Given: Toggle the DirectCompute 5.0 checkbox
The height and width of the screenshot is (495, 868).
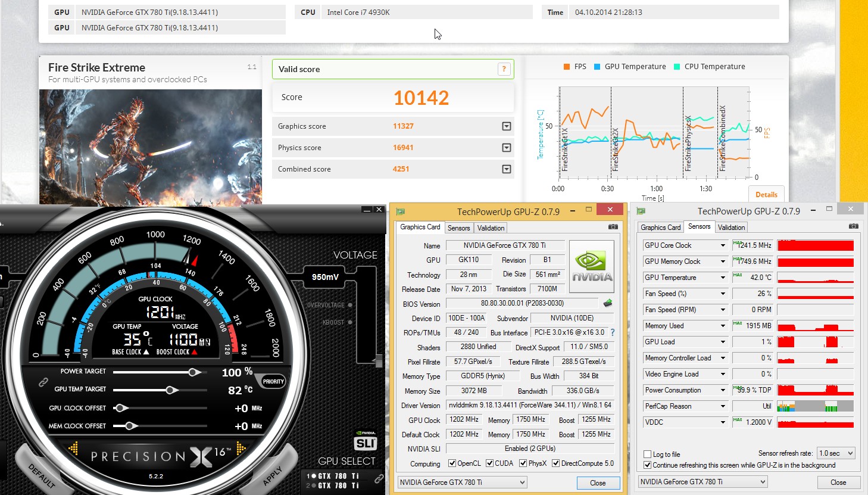Looking at the screenshot, I should click(x=555, y=463).
